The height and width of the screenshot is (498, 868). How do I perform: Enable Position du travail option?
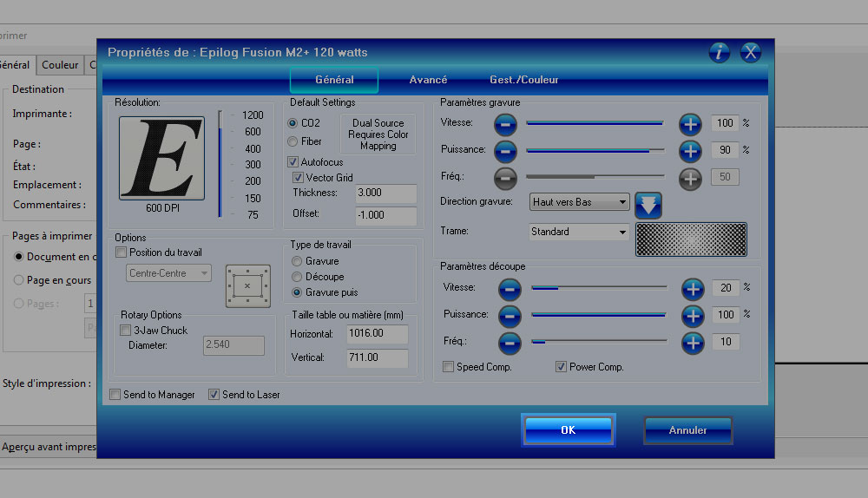click(122, 252)
